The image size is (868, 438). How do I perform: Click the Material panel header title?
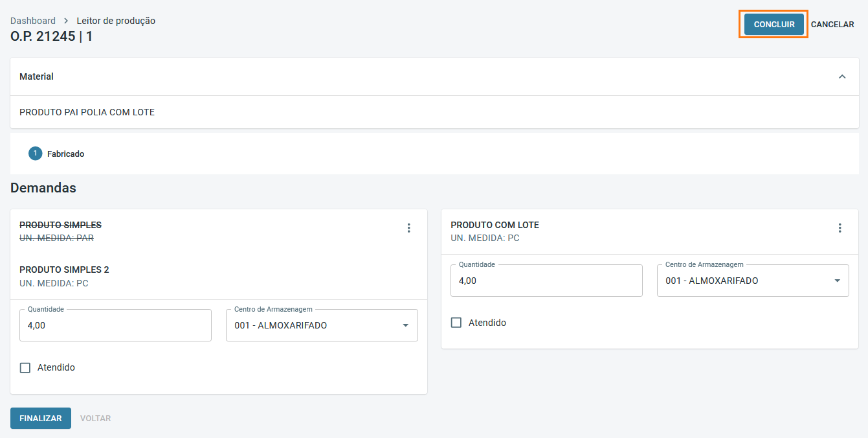tap(37, 76)
